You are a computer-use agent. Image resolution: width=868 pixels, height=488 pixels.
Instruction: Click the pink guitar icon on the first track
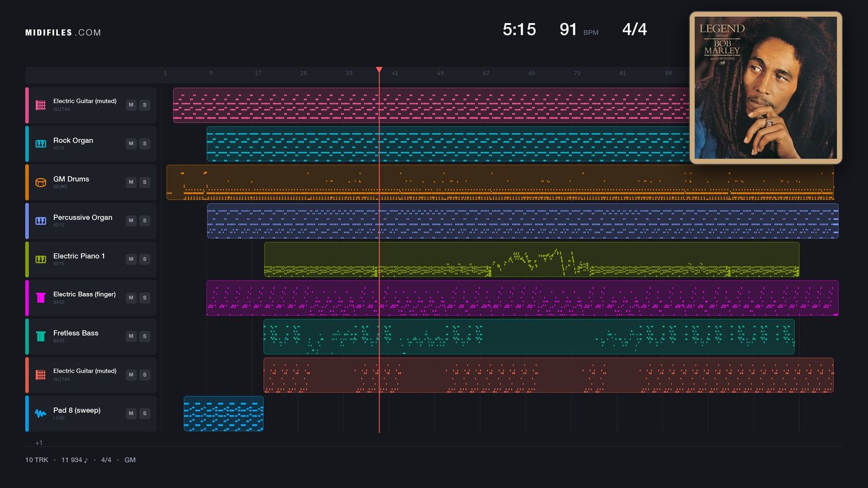click(x=41, y=105)
